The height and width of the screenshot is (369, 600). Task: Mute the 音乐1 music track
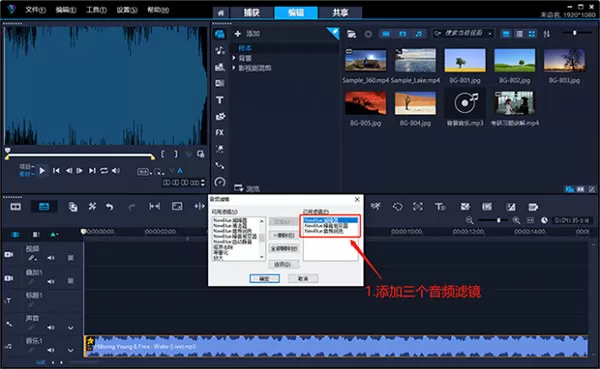(51, 350)
